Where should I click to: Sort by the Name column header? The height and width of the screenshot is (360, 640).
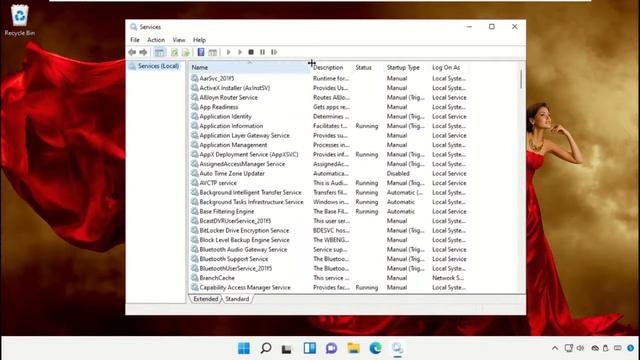249,67
